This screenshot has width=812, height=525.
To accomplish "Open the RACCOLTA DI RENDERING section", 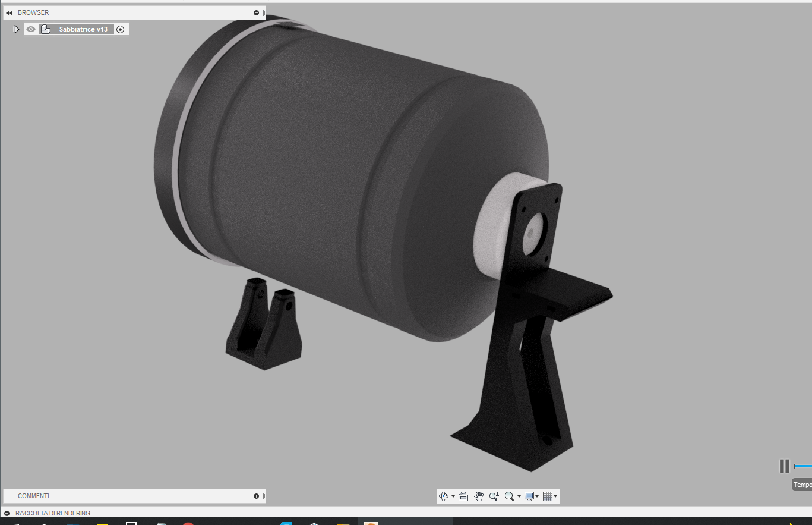I will click(x=52, y=513).
